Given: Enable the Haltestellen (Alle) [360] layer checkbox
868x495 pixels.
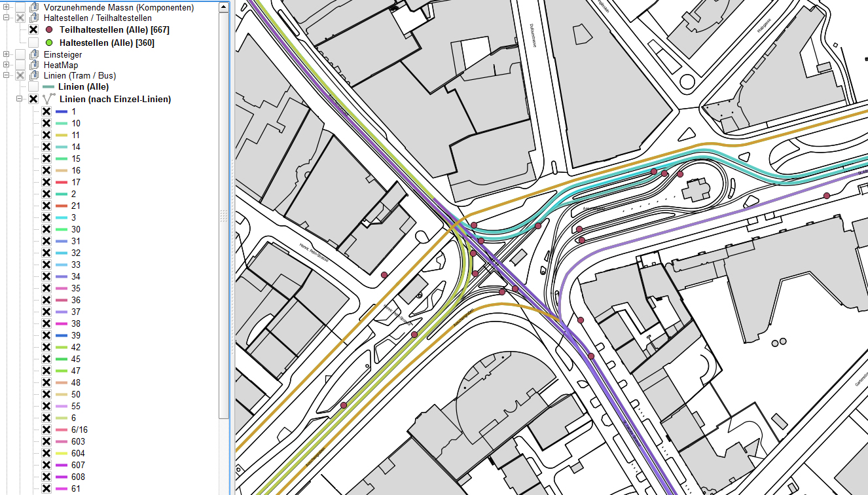Looking at the screenshot, I should 33,43.
